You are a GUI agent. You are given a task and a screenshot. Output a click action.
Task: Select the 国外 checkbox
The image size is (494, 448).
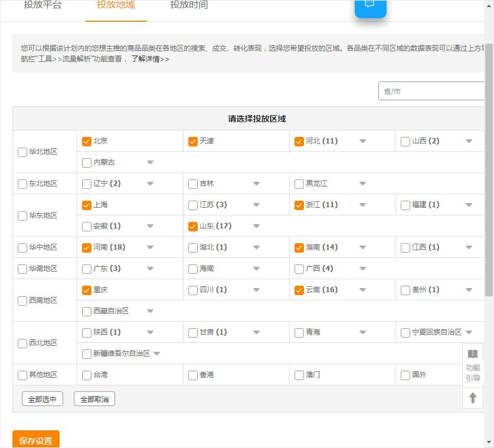click(405, 375)
